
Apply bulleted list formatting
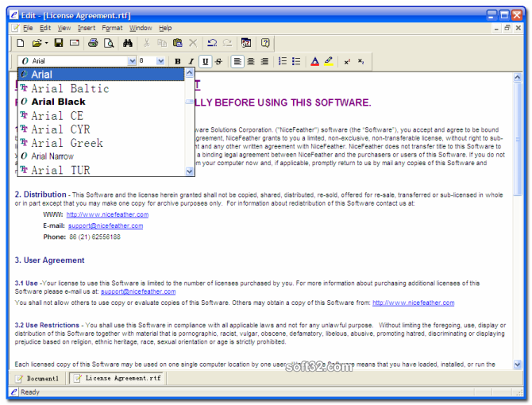click(x=296, y=61)
